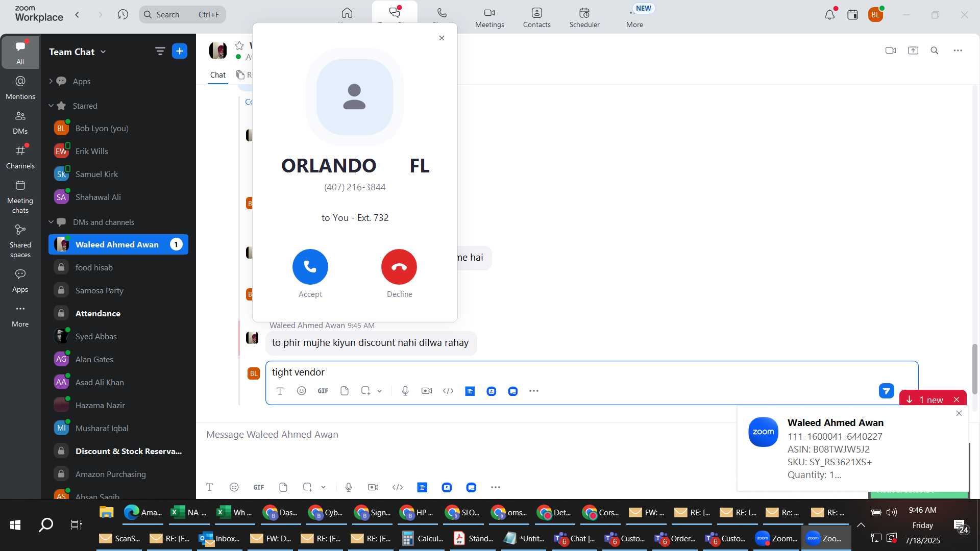Viewport: 980px width, 551px height.
Task: Send the thread reply
Action: click(887, 391)
